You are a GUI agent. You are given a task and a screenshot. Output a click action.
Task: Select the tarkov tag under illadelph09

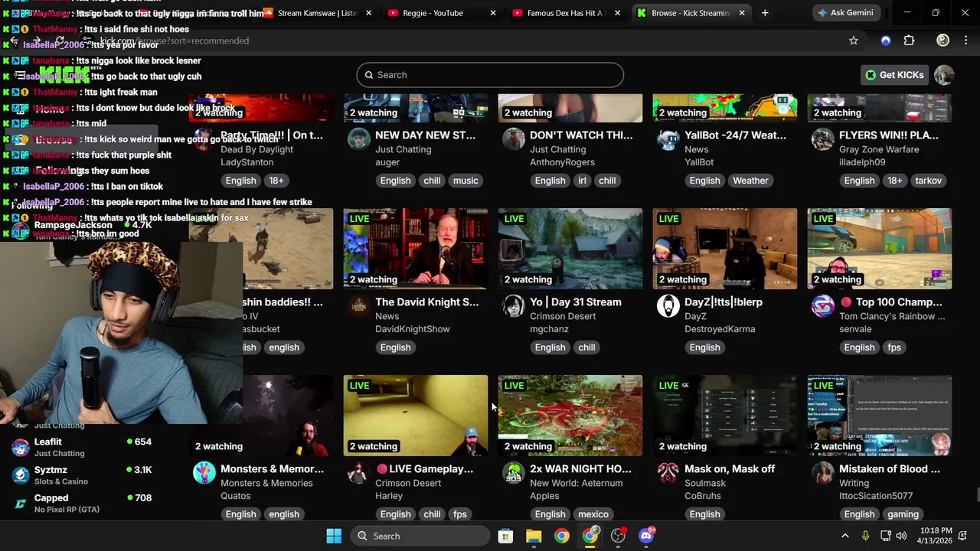(x=928, y=181)
